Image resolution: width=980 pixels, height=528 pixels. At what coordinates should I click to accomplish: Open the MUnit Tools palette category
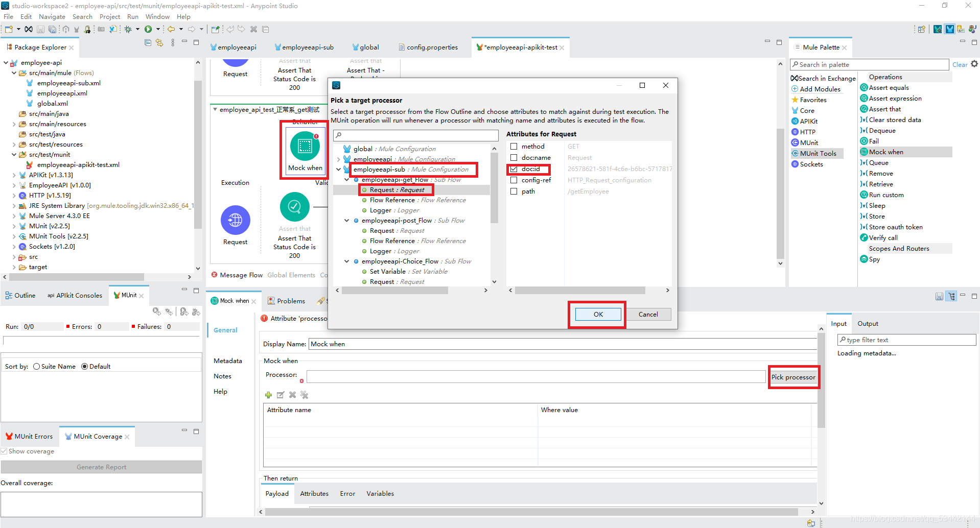coord(818,153)
